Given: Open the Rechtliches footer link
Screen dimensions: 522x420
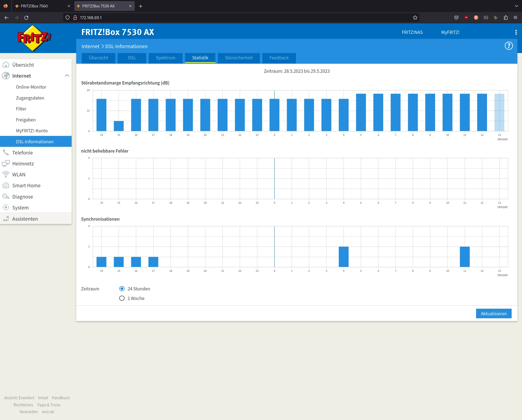Looking at the screenshot, I should coord(23,405).
